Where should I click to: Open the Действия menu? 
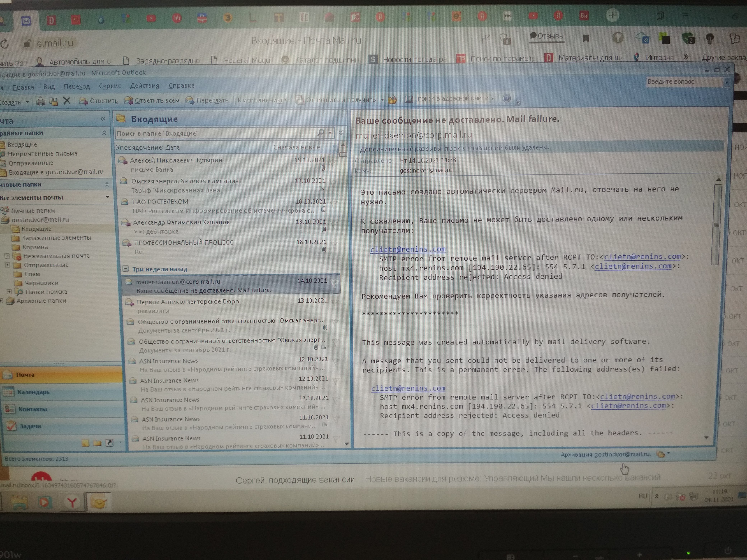145,86
